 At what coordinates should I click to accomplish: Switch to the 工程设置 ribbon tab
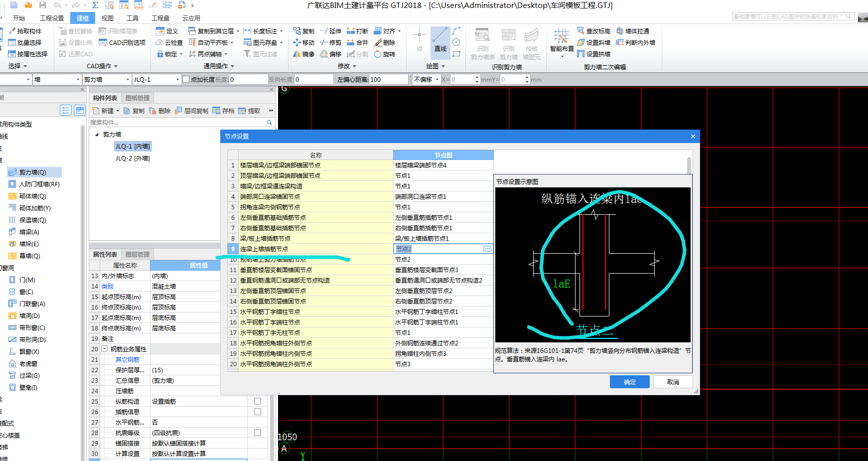(x=52, y=18)
